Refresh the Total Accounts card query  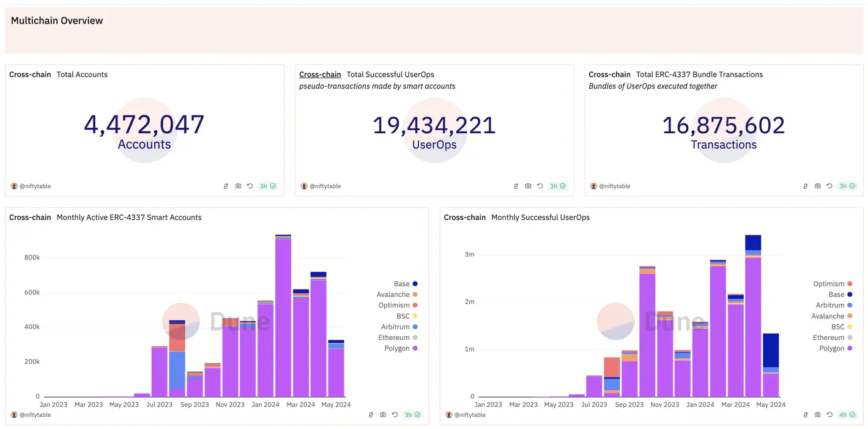tap(250, 186)
